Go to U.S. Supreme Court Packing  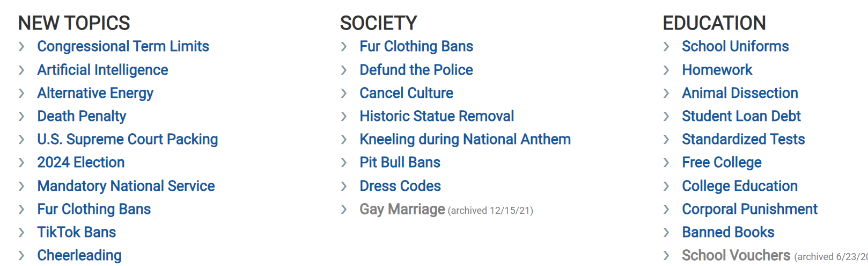(128, 139)
